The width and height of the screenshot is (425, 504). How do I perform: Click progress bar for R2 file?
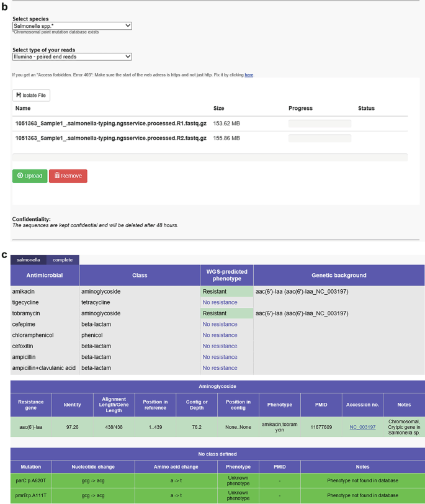[x=320, y=138]
